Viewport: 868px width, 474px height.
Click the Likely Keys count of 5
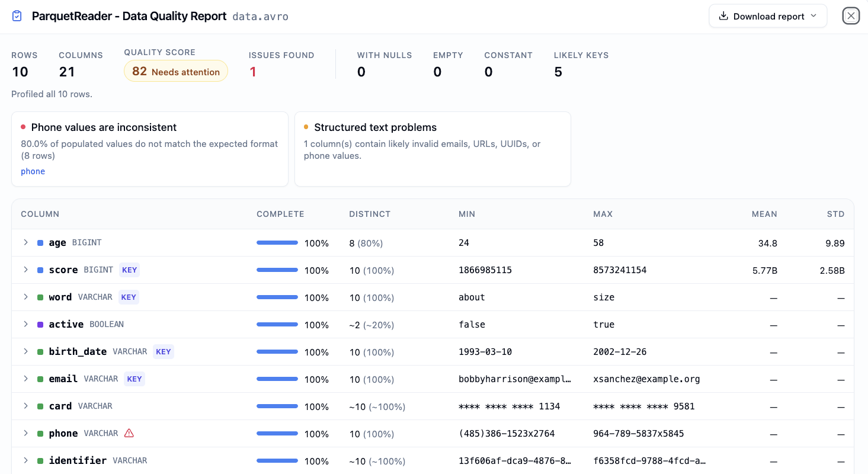tap(558, 72)
